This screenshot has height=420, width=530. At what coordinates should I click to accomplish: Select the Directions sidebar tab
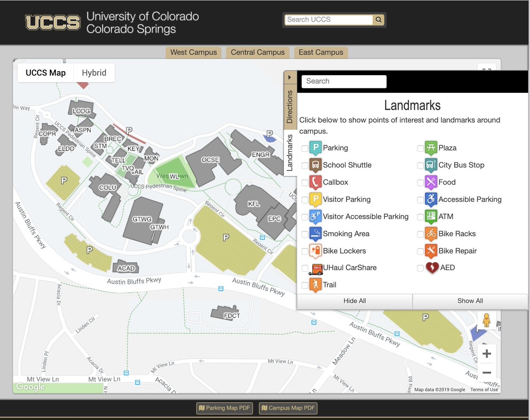click(290, 105)
